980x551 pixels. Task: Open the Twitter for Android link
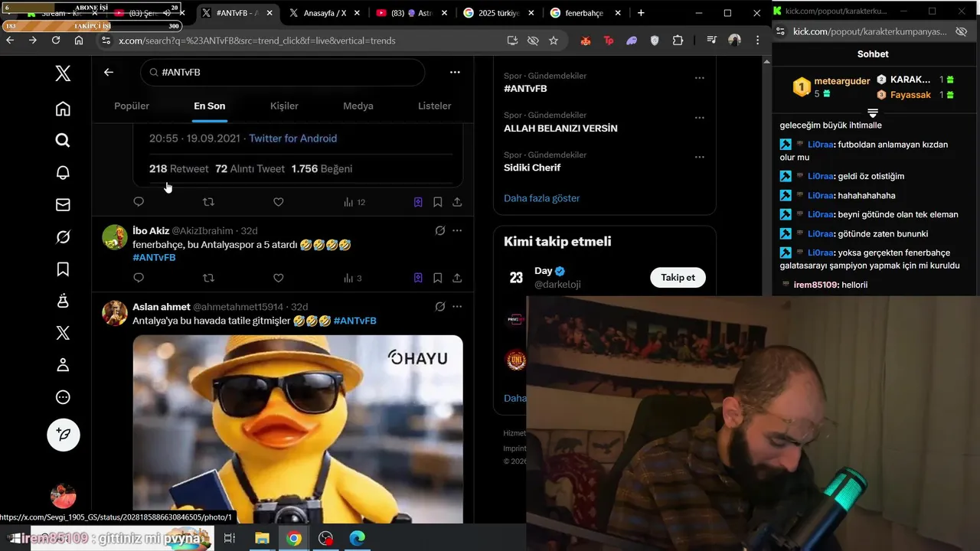292,139
